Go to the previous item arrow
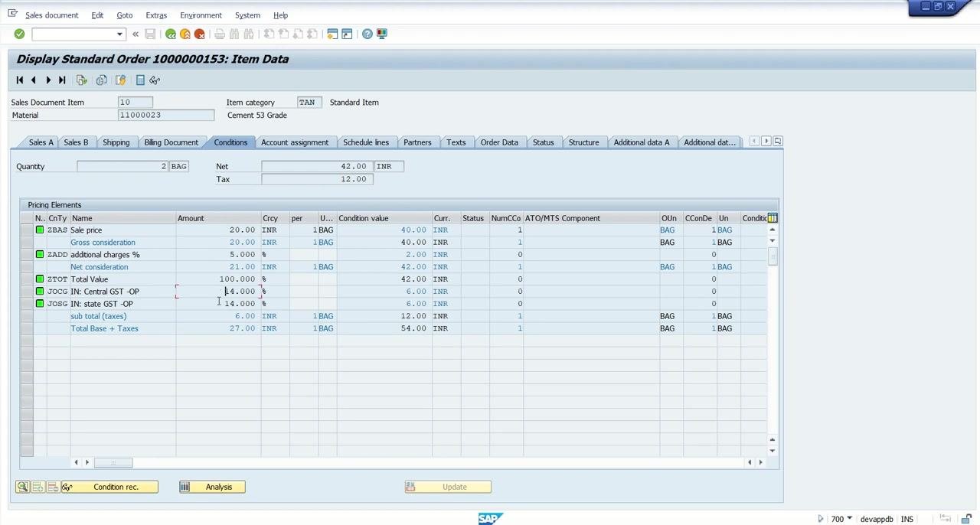Viewport: 980px width, 525px height. click(x=34, y=80)
